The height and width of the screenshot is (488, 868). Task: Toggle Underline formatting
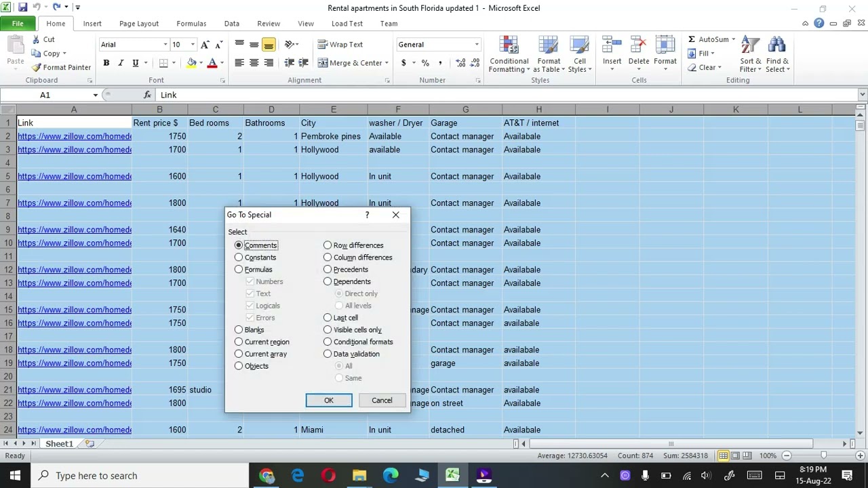coord(136,63)
